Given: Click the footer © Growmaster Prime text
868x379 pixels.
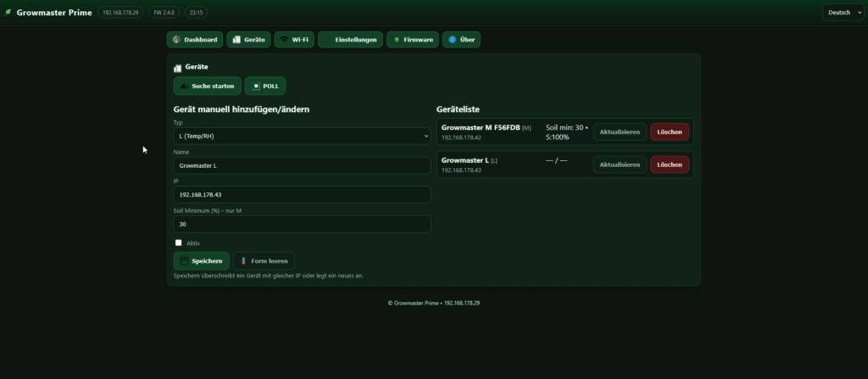Looking at the screenshot, I should point(433,303).
